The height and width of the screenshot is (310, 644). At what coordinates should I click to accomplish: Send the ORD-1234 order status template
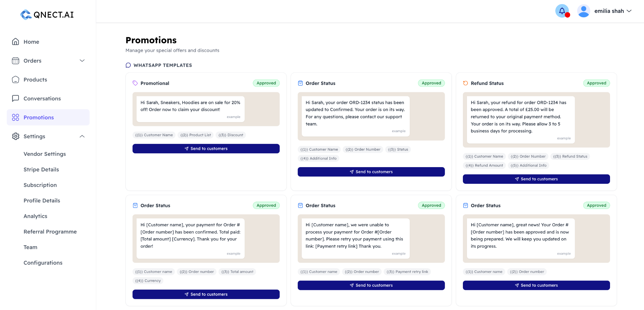coord(371,172)
